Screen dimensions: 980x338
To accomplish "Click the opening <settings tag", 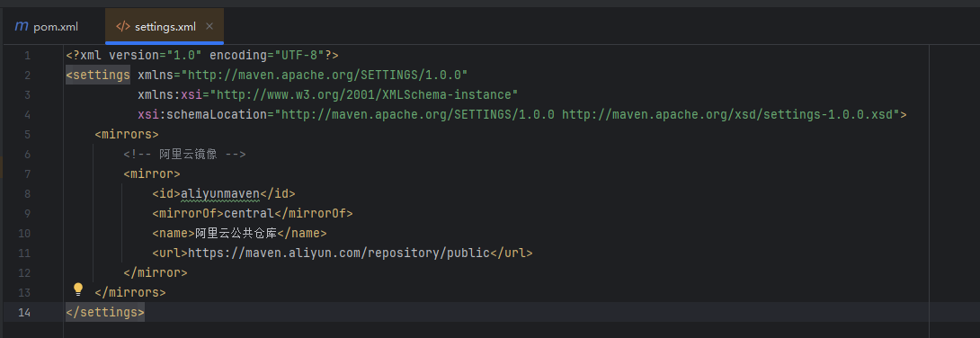I will pos(98,75).
